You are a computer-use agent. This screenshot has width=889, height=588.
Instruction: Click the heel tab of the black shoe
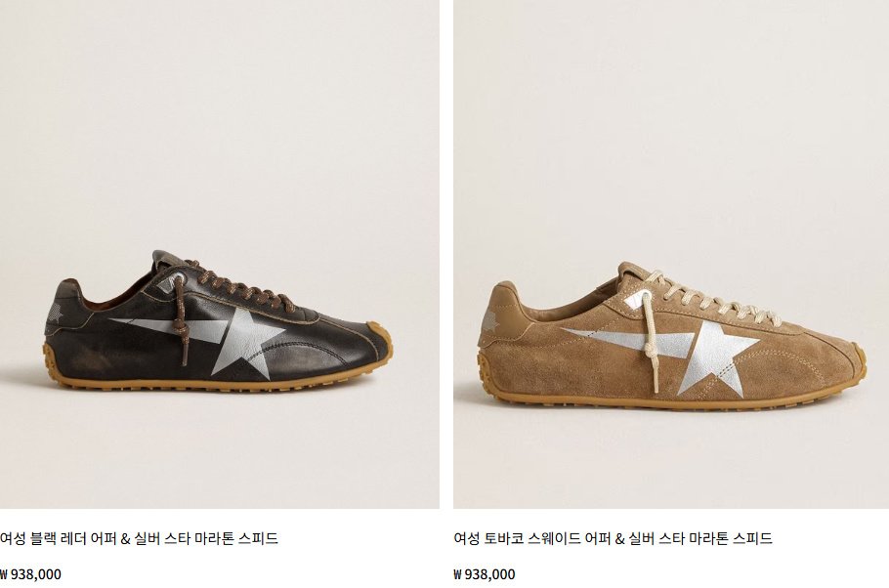coord(66,300)
